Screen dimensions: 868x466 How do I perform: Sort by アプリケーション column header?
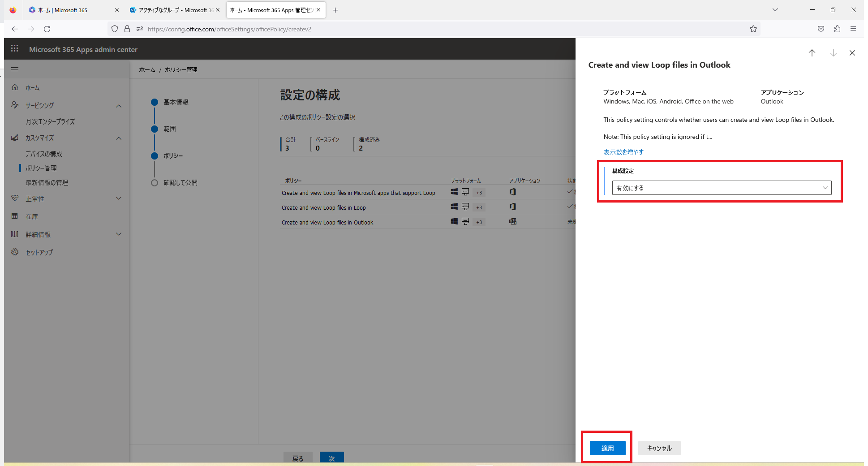[524, 181]
